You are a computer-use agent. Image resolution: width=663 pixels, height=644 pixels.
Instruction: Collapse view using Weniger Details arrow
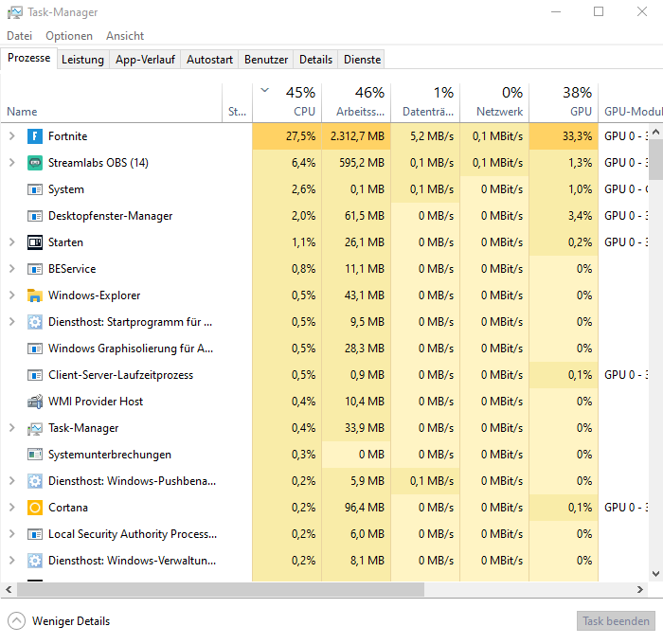point(16,621)
